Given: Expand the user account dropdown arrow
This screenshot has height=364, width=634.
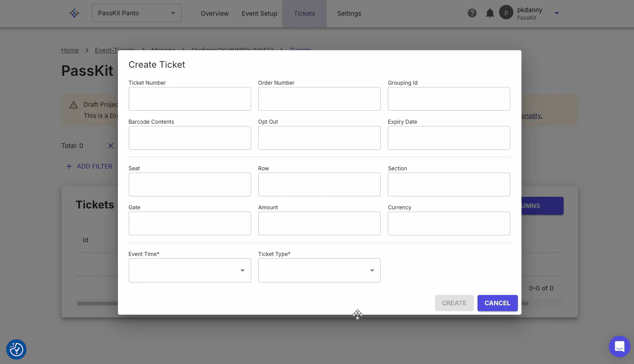Looking at the screenshot, I should (557, 13).
